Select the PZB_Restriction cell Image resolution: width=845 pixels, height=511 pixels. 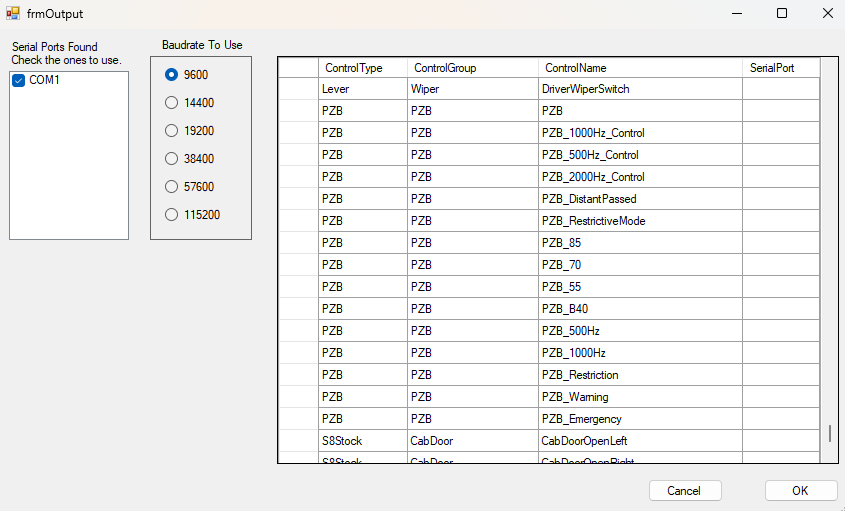(640, 375)
